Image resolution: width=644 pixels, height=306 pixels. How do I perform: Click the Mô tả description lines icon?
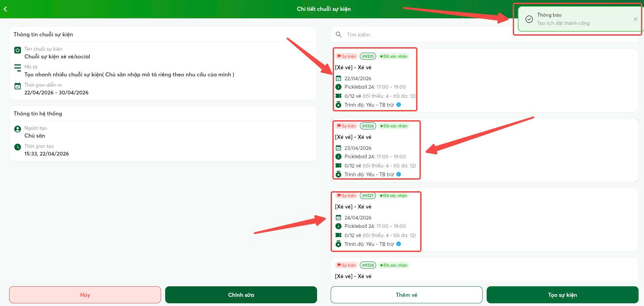[x=18, y=68]
